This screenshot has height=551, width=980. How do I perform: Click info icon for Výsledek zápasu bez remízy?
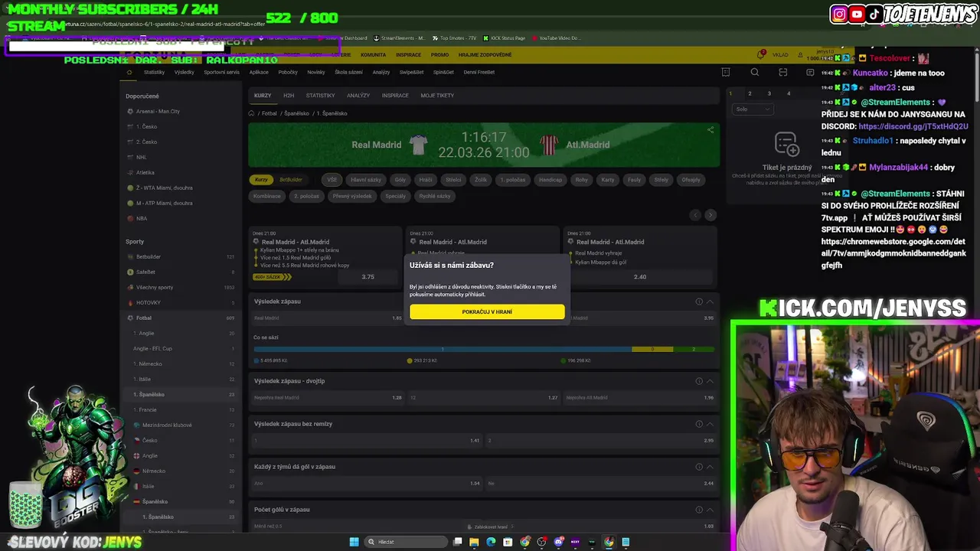699,424
